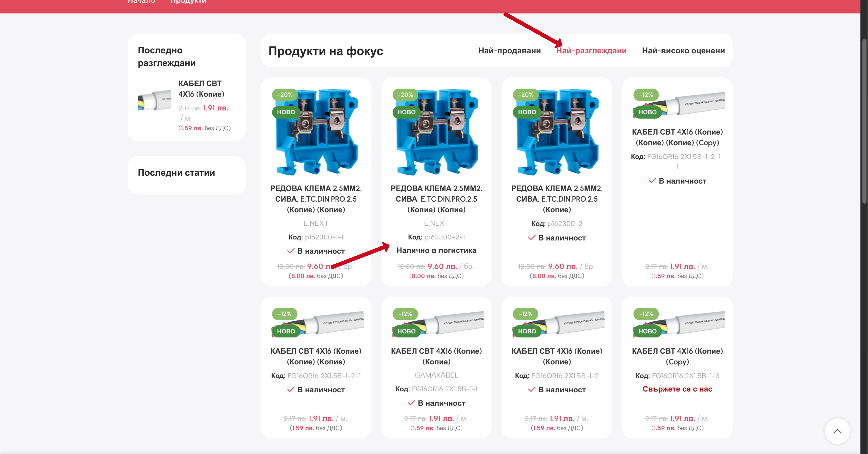868x454 pixels.
Task: Click the -20% badge on product p162300-2-1
Action: 405,95
